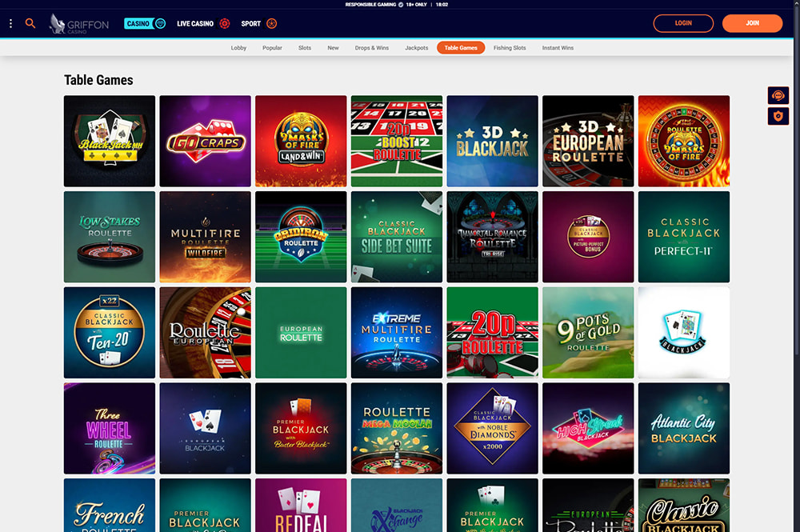Open the live chat support icon
This screenshot has height=532, width=800.
778,95
